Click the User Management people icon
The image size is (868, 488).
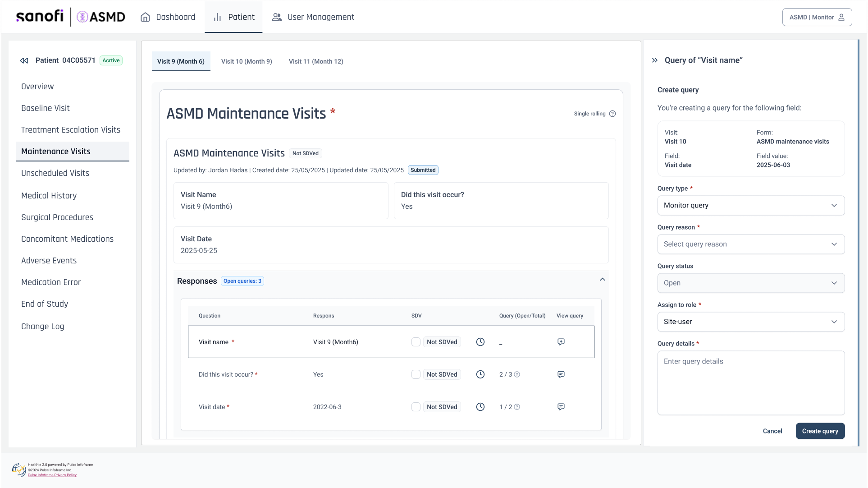click(277, 17)
